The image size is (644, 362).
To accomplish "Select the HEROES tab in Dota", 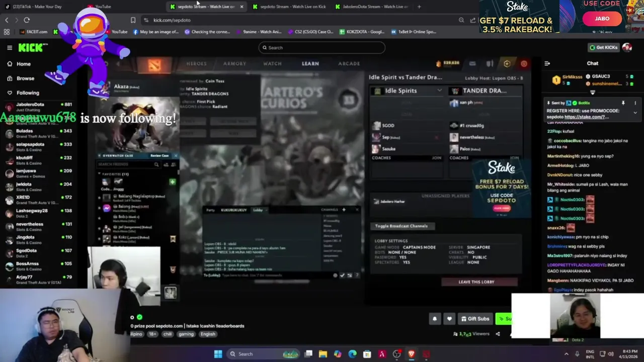I will (196, 64).
